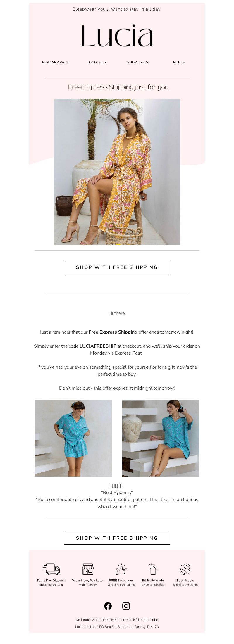Click the Ethically Made bottle icon
Viewport: 234px width, 644px height.
153,569
